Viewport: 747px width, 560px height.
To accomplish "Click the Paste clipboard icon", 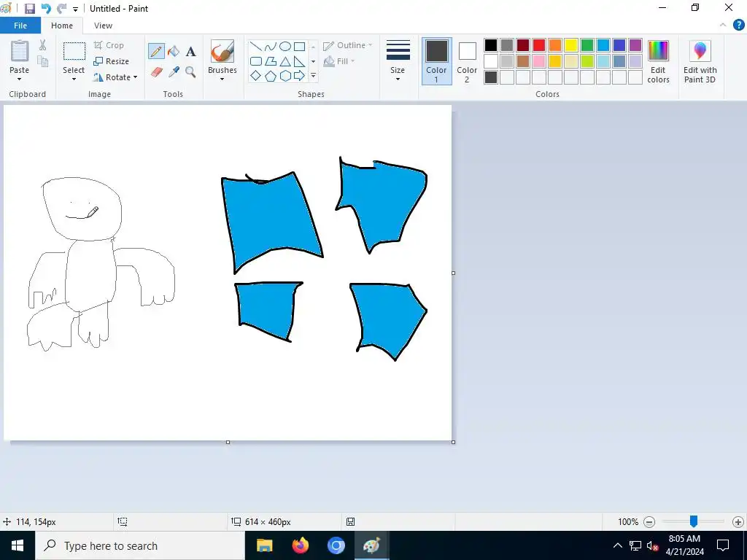I will pos(20,51).
